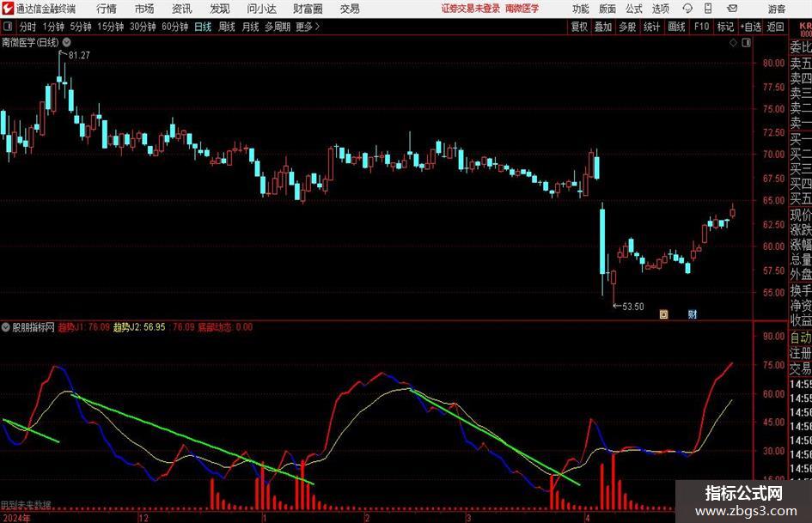Open the 交易 menu
The width and height of the screenshot is (812, 523).
tap(350, 9)
